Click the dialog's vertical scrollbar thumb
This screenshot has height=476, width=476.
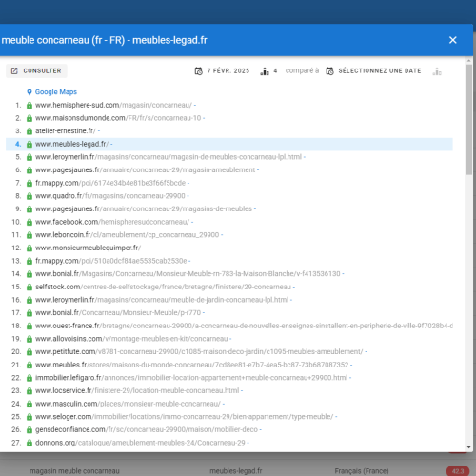click(x=469, y=120)
